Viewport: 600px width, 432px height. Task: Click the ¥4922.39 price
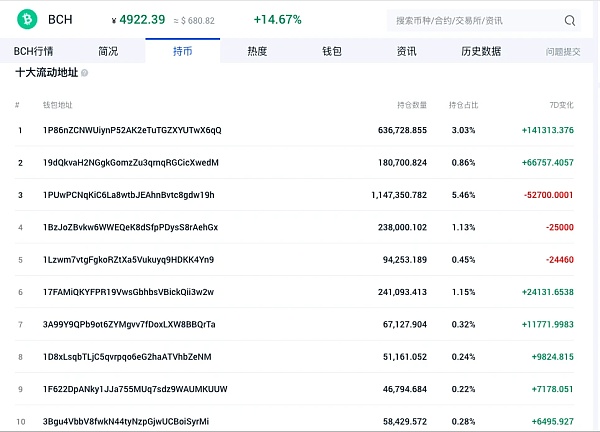[139, 20]
